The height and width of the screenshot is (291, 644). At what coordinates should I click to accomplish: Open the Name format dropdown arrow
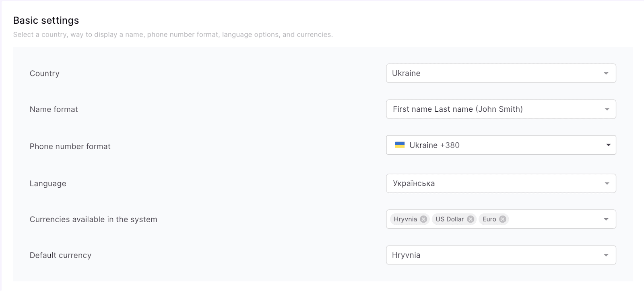[x=607, y=109]
